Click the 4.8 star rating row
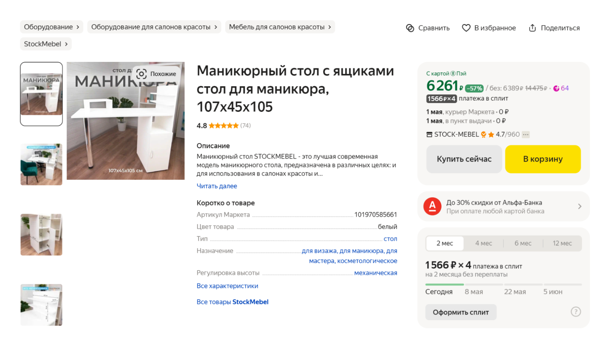Viewport: 602px width, 364px height. [223, 125]
